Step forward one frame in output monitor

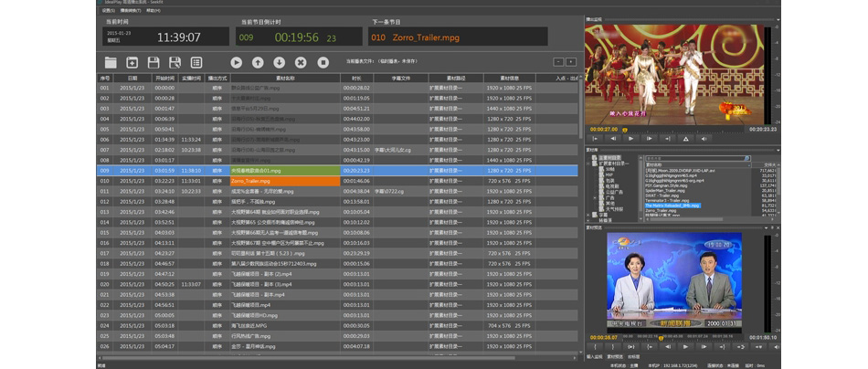[650, 139]
